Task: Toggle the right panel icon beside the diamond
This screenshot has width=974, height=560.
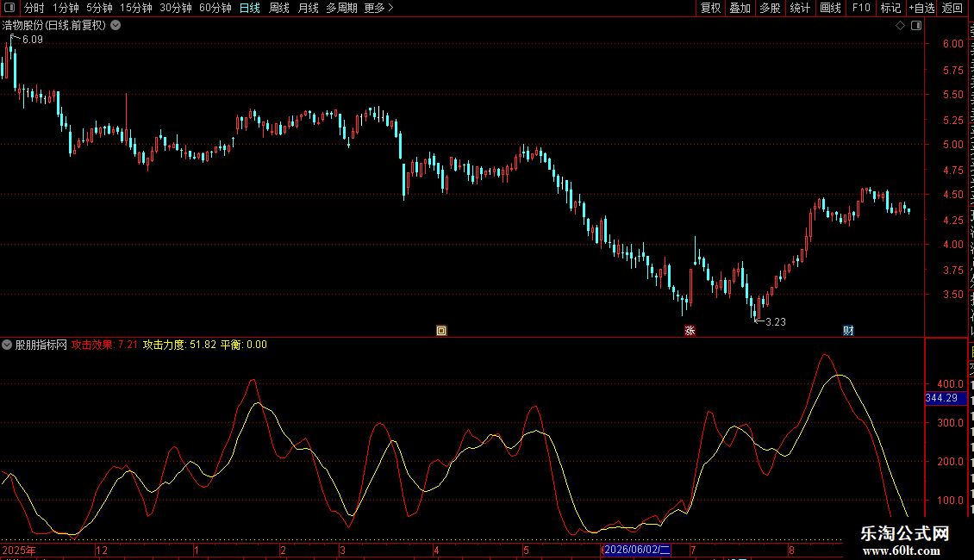Action: [x=916, y=26]
